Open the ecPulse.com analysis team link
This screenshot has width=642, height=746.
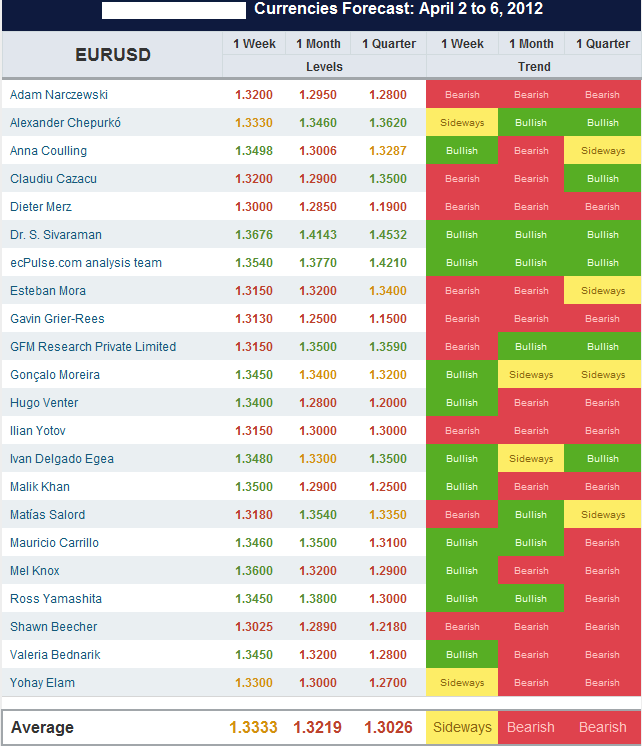(86, 263)
